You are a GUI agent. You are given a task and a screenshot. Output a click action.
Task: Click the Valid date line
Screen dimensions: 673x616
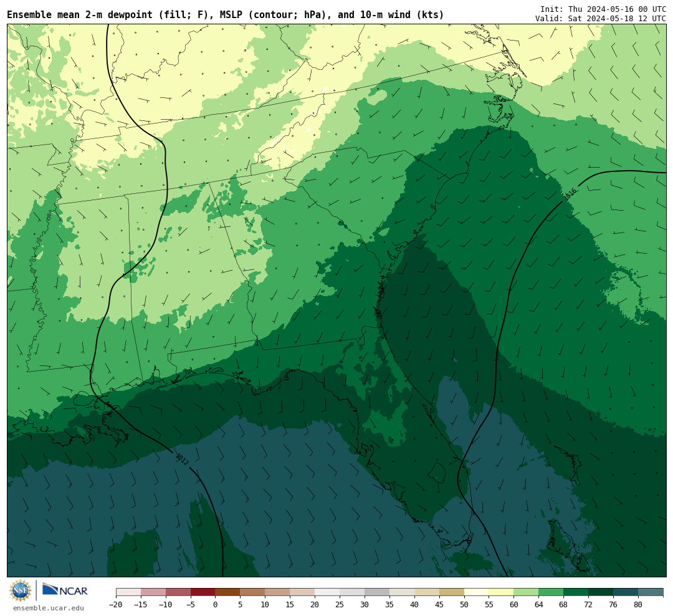click(x=601, y=19)
